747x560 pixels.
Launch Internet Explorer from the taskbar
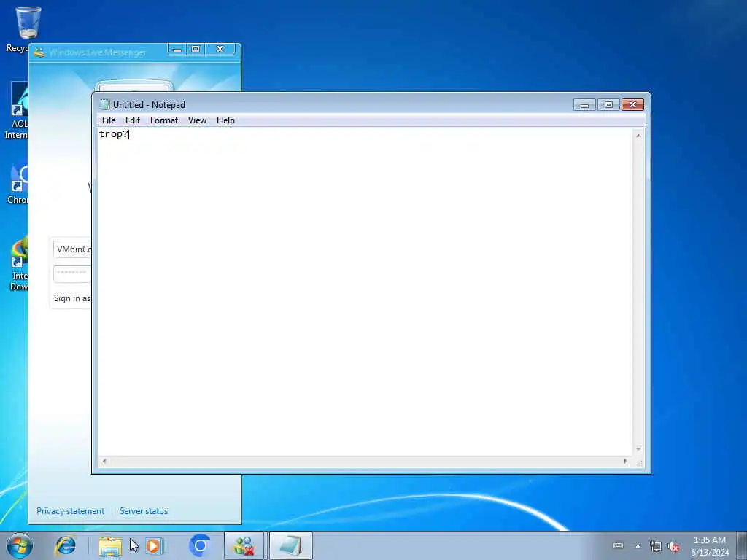(65, 545)
